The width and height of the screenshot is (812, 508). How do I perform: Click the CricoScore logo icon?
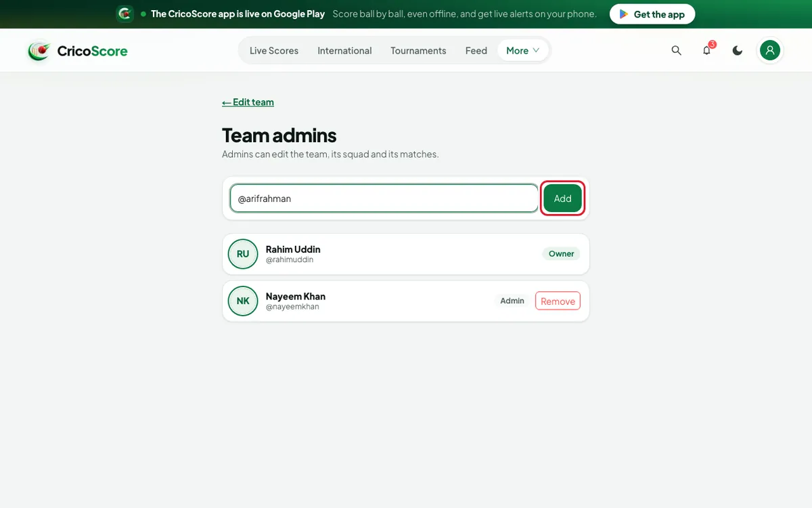tap(39, 51)
